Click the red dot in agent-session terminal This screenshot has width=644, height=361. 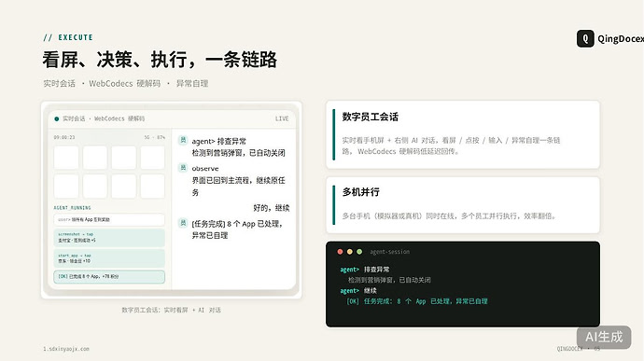(340, 252)
